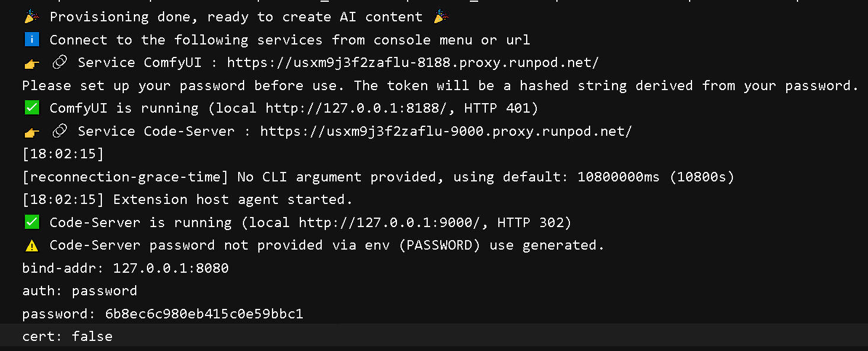The image size is (868, 351).
Task: Click the bind-addr value 127.0.0.1:8080
Action: pos(171,268)
